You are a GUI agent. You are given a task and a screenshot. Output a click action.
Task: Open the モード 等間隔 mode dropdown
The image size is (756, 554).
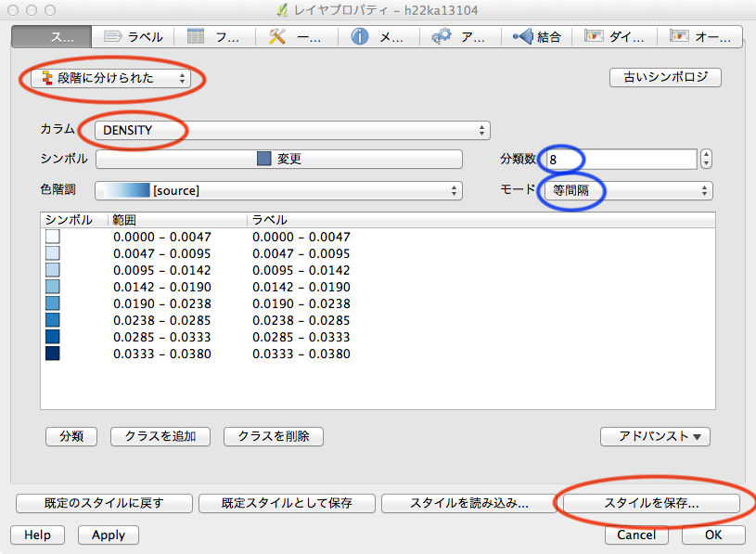(x=627, y=190)
